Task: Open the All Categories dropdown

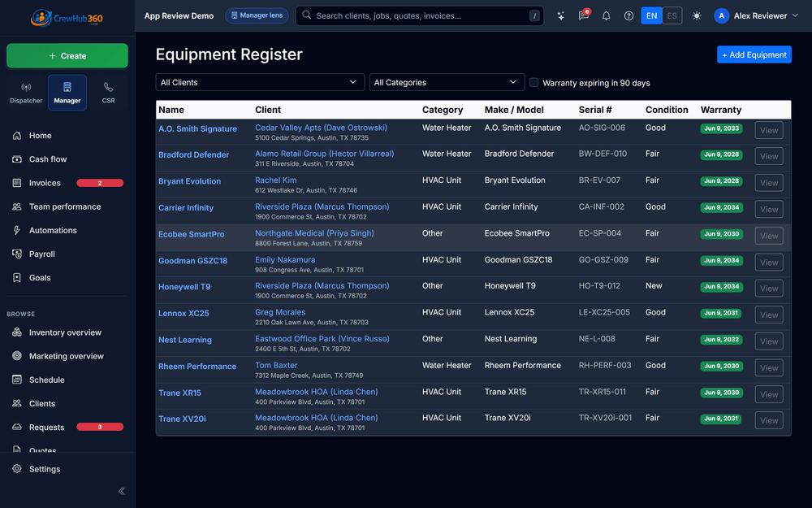Action: 447,82
